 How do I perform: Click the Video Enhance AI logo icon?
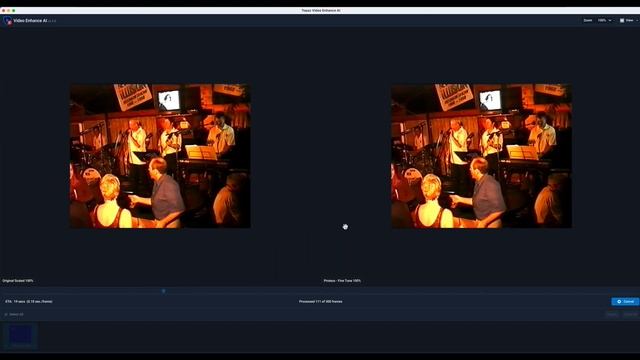coord(7,20)
